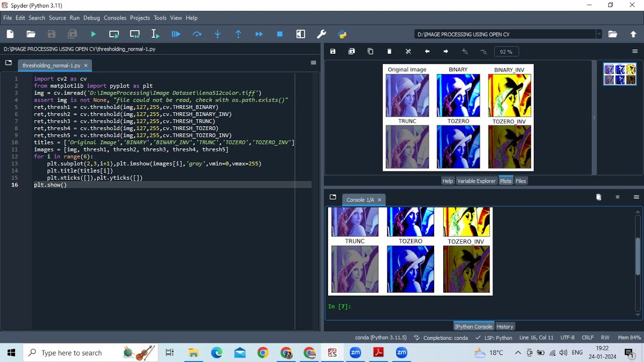This screenshot has width=644, height=362.
Task: Open the File menu
Action: (x=8, y=18)
